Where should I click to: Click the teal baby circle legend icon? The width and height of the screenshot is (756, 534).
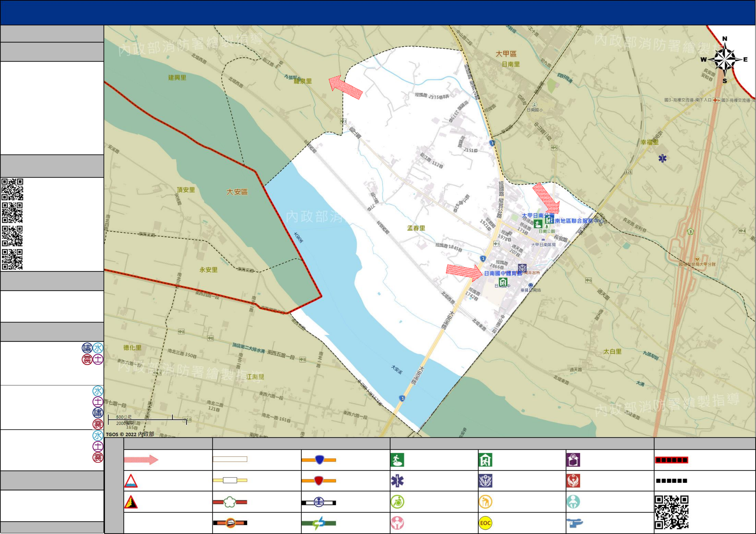pyautogui.click(x=573, y=502)
